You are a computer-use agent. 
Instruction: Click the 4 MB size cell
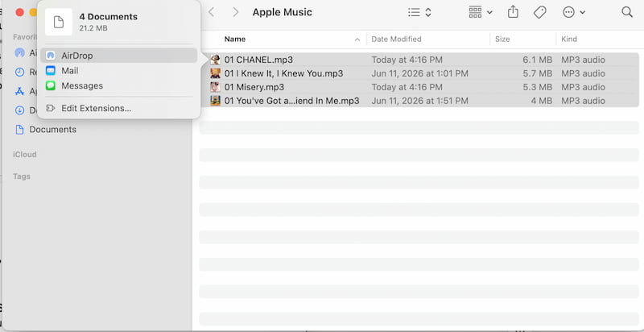point(541,101)
